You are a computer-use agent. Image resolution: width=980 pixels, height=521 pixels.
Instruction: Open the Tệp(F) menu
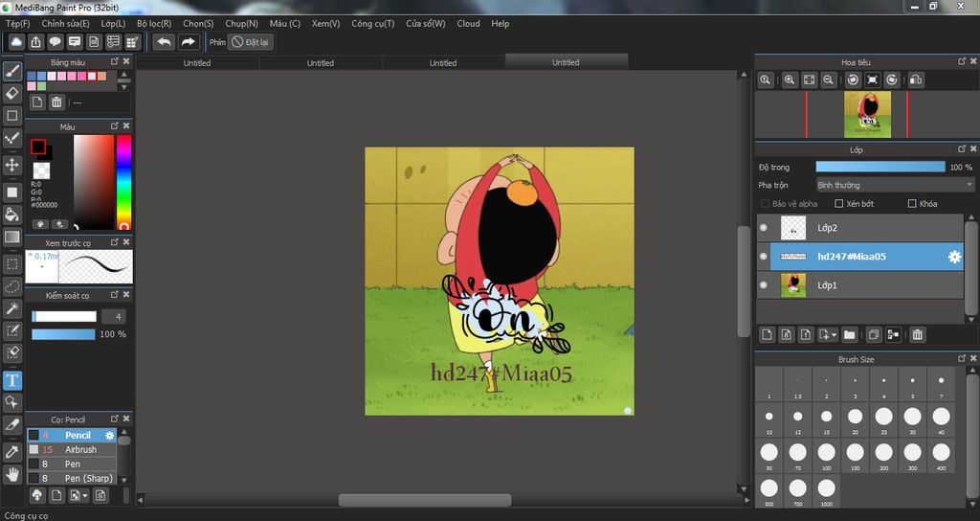point(18,24)
